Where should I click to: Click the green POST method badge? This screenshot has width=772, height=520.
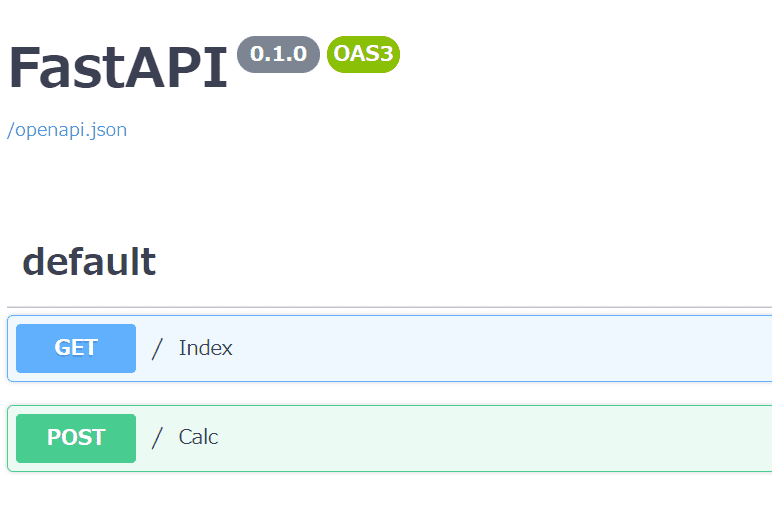point(76,438)
